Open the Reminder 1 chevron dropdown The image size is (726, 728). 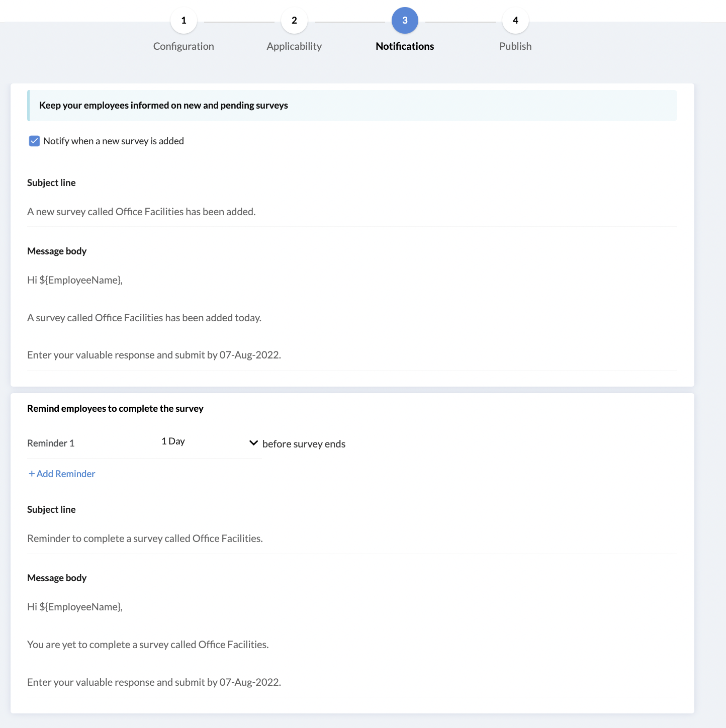tap(253, 443)
